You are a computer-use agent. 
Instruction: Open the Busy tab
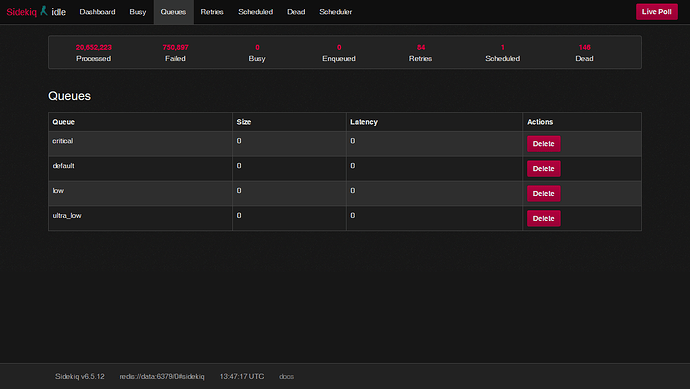tap(138, 12)
